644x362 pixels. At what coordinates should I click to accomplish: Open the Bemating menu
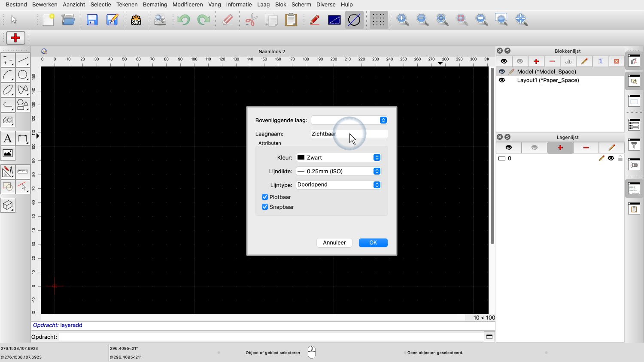coord(155,4)
